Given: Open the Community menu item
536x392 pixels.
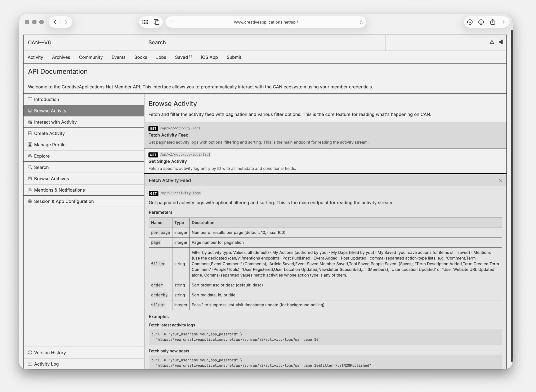Looking at the screenshot, I should pos(91,57).
